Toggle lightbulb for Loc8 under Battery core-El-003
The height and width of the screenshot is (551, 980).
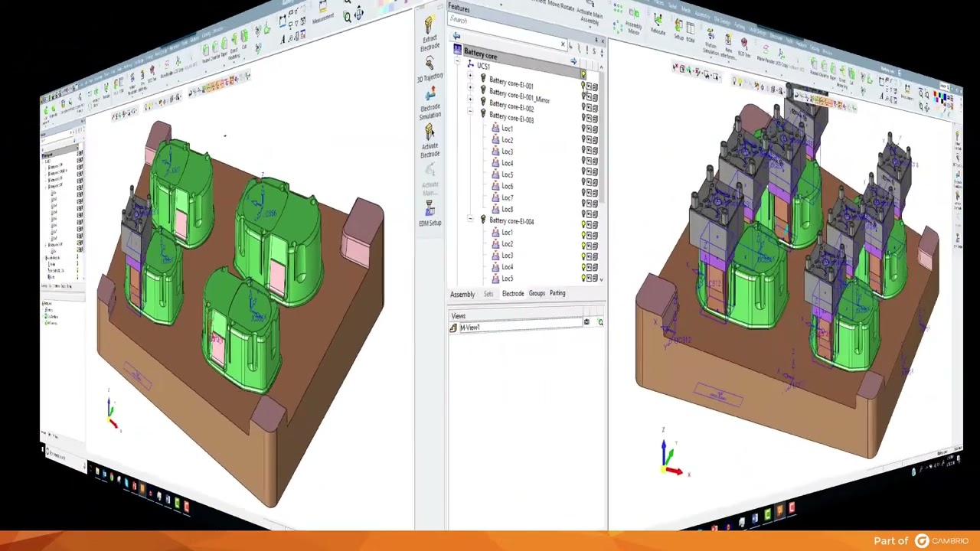pos(583,213)
